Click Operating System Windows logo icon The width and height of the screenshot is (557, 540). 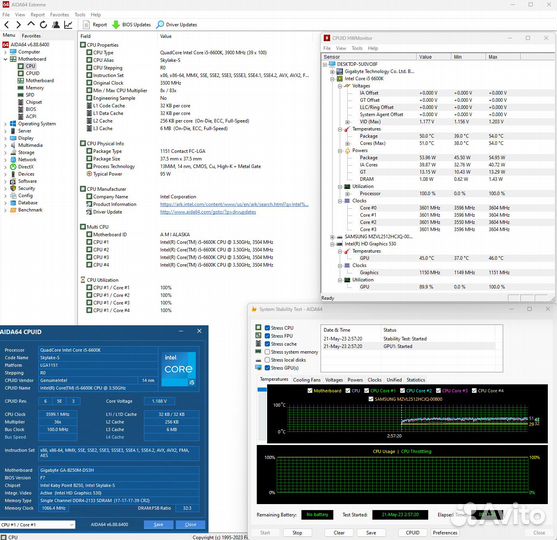tap(13, 124)
